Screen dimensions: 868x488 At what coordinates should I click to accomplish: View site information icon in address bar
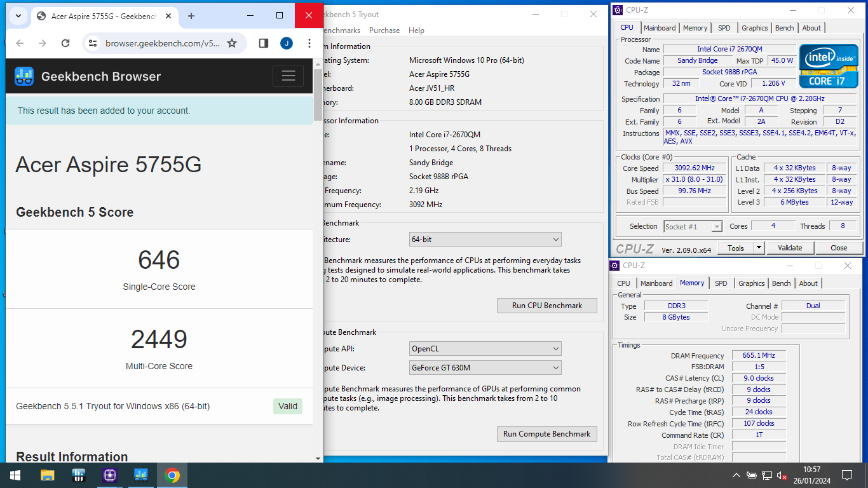93,43
